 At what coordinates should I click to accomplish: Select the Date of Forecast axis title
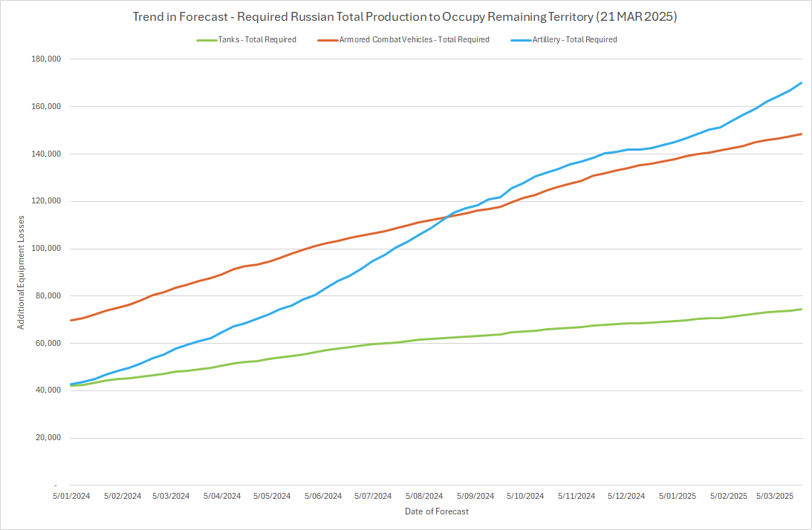[437, 511]
